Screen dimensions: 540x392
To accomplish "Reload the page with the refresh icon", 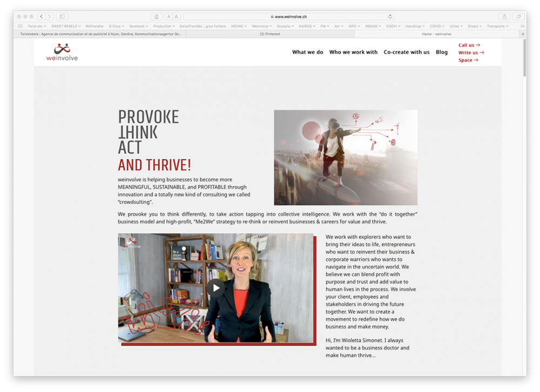I will (x=390, y=17).
